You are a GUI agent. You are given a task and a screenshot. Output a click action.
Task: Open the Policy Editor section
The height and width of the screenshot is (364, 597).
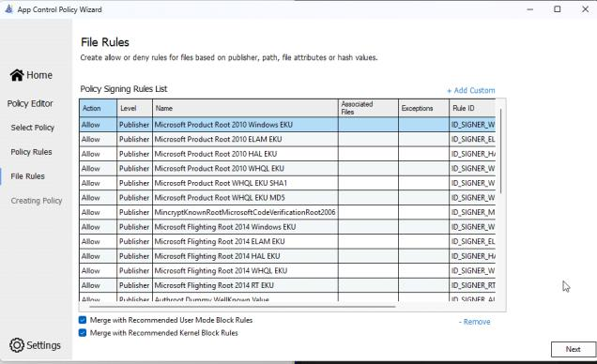coord(30,103)
